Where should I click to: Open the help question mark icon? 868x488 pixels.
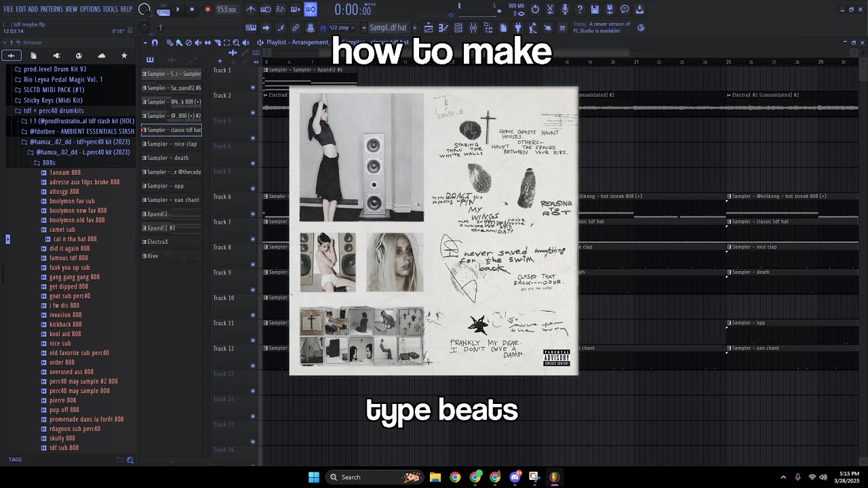point(580,9)
